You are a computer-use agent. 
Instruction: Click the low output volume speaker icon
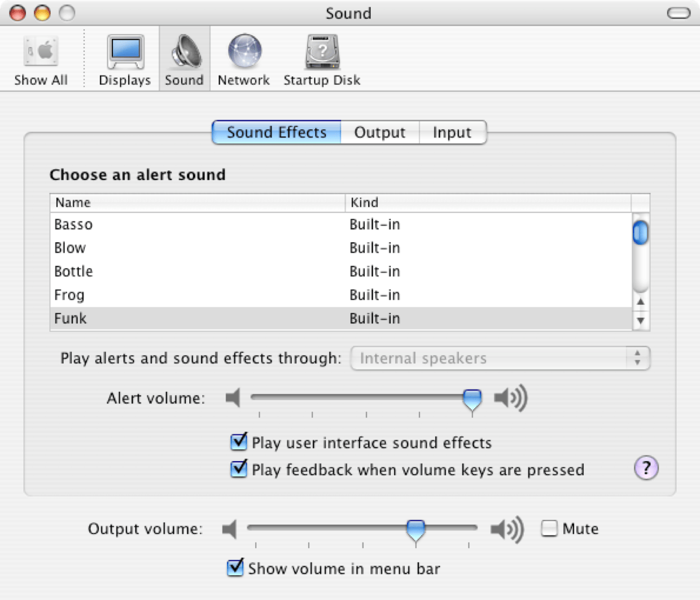coord(229,529)
